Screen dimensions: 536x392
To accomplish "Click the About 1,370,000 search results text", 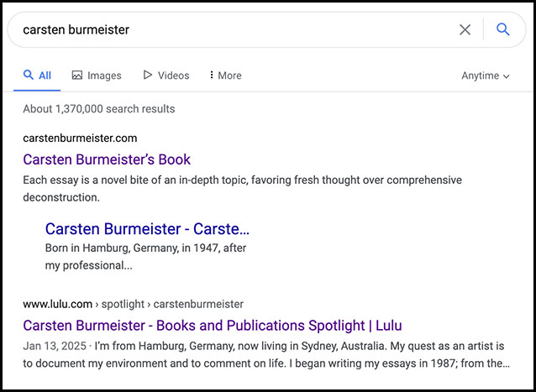I will coord(99,109).
